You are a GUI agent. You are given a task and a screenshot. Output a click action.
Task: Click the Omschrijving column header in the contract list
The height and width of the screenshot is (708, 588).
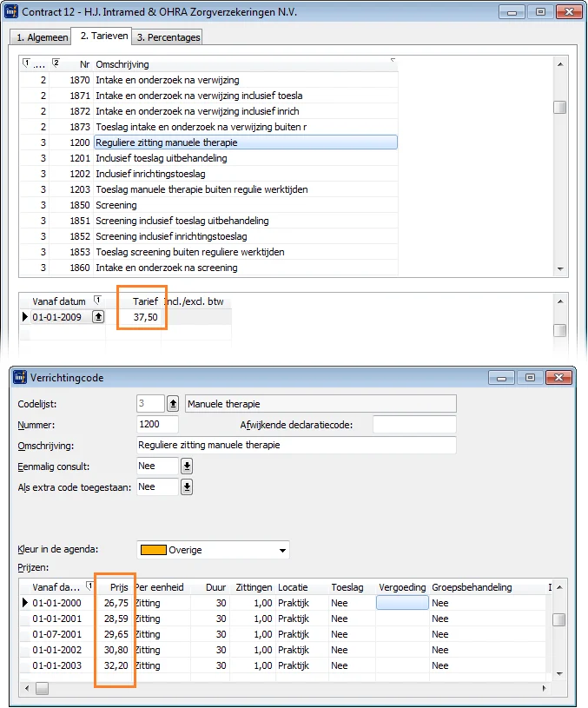[x=122, y=64]
